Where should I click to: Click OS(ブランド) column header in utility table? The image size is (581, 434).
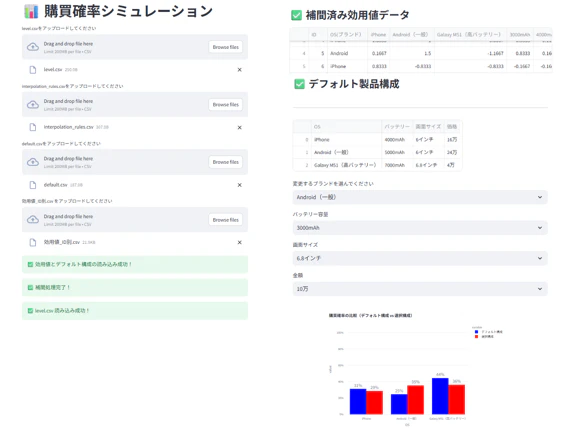click(x=347, y=34)
